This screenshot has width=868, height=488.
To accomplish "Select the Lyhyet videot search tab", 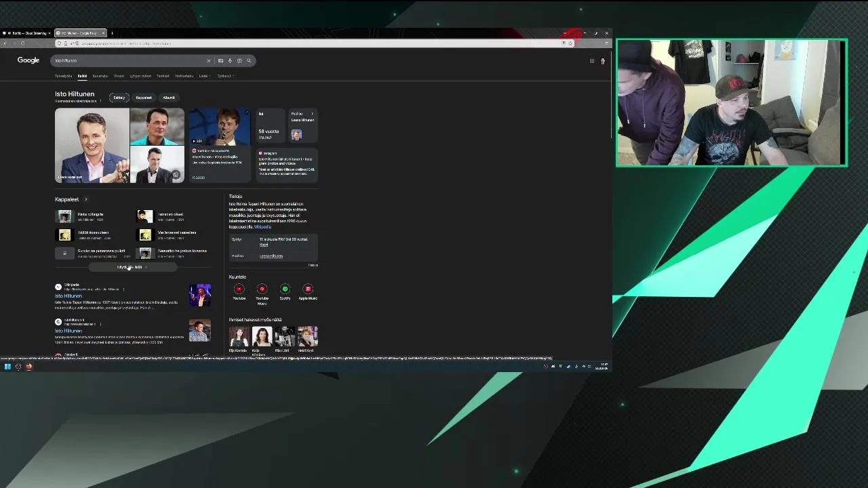I will [140, 76].
